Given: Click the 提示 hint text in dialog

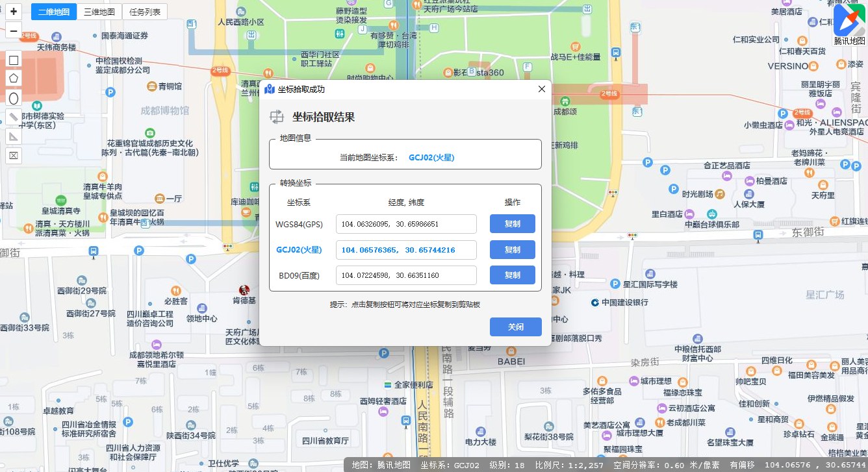Looking at the screenshot, I should (x=405, y=304).
